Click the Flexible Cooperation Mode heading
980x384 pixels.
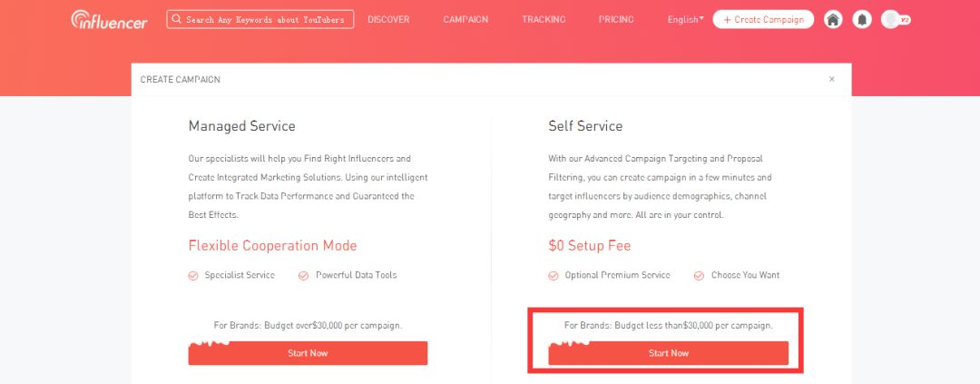click(272, 246)
